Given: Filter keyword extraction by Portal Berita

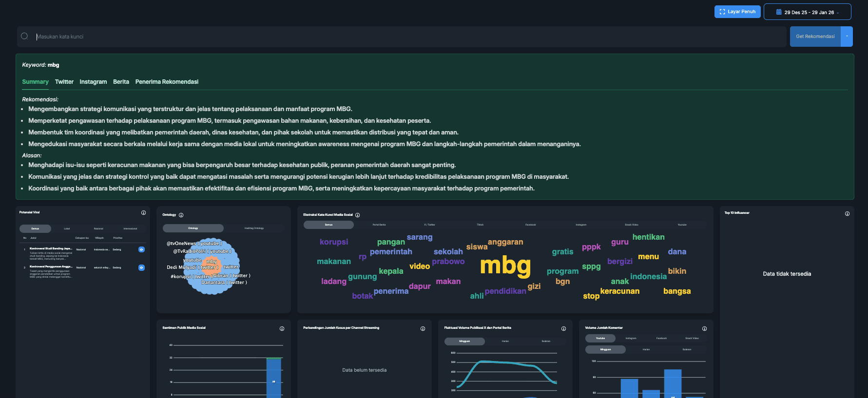Looking at the screenshot, I should tap(379, 225).
